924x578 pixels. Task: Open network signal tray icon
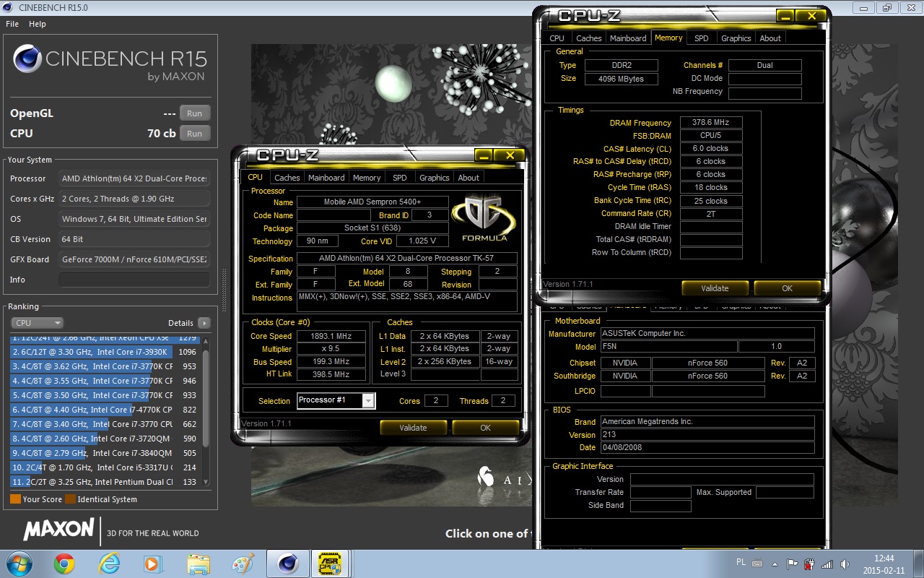pos(827,564)
